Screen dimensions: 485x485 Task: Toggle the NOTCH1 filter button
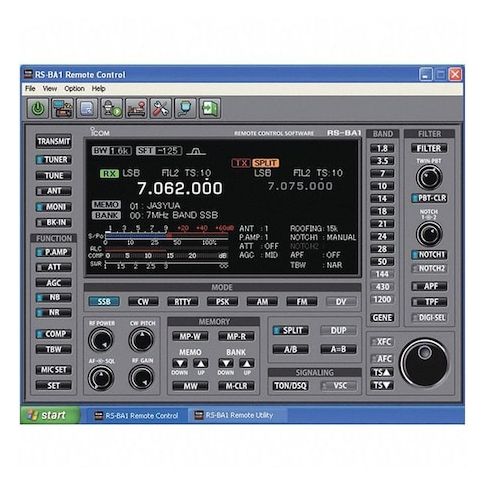[x=429, y=255]
